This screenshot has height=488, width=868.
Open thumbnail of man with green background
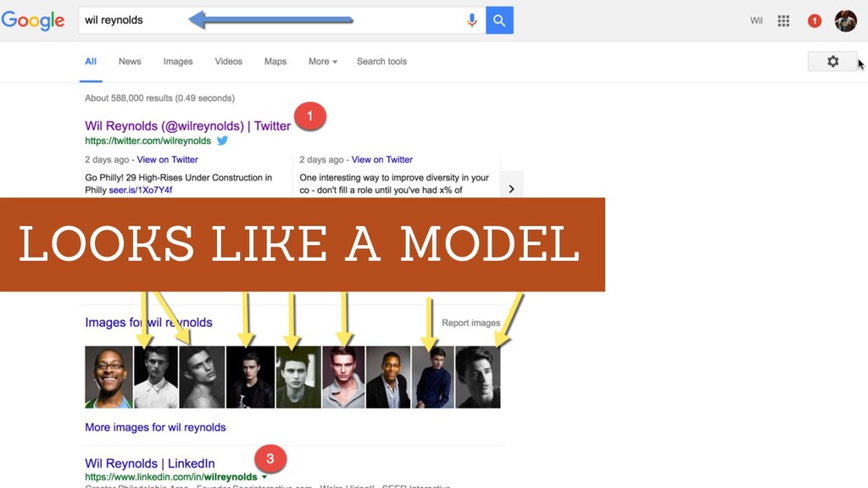[x=298, y=377]
